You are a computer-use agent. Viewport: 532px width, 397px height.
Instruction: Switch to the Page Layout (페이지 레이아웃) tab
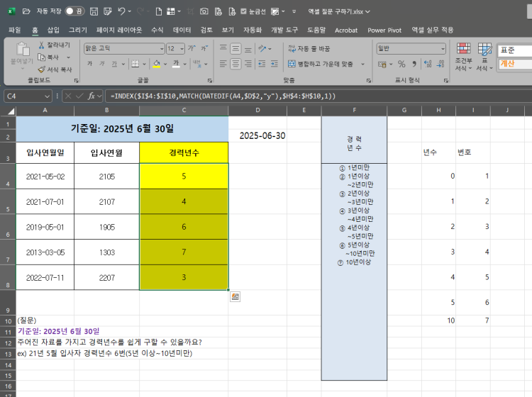pos(119,30)
